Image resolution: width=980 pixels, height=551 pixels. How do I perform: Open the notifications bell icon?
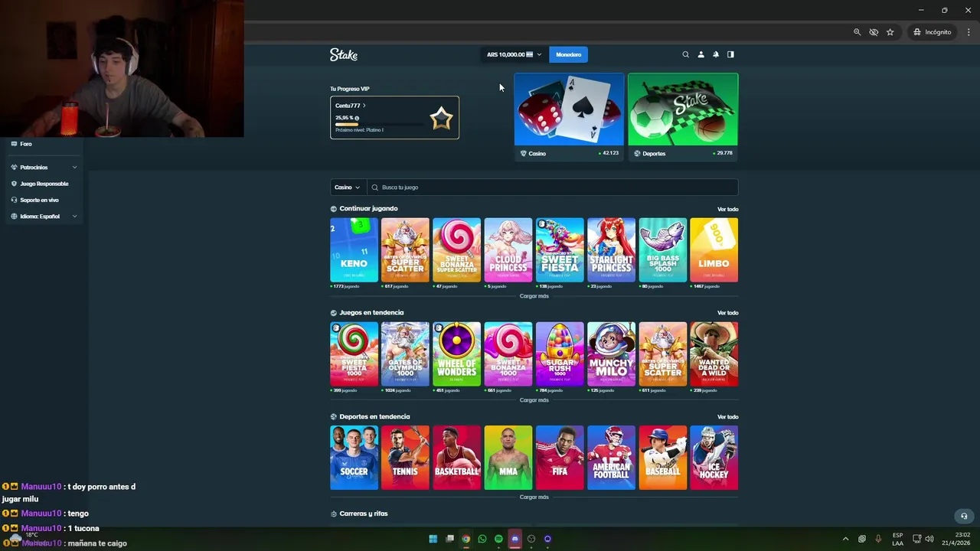716,54
